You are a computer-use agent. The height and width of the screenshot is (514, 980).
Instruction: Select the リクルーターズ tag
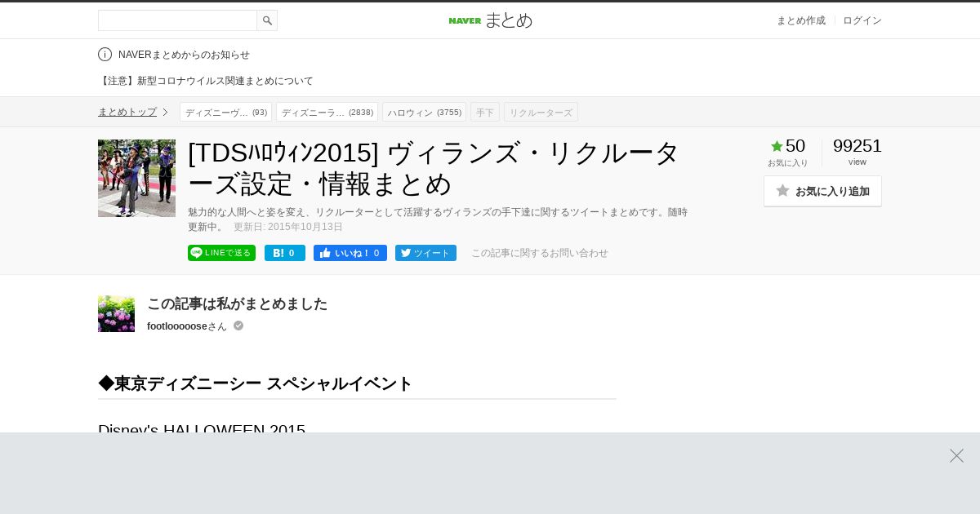[x=541, y=112]
